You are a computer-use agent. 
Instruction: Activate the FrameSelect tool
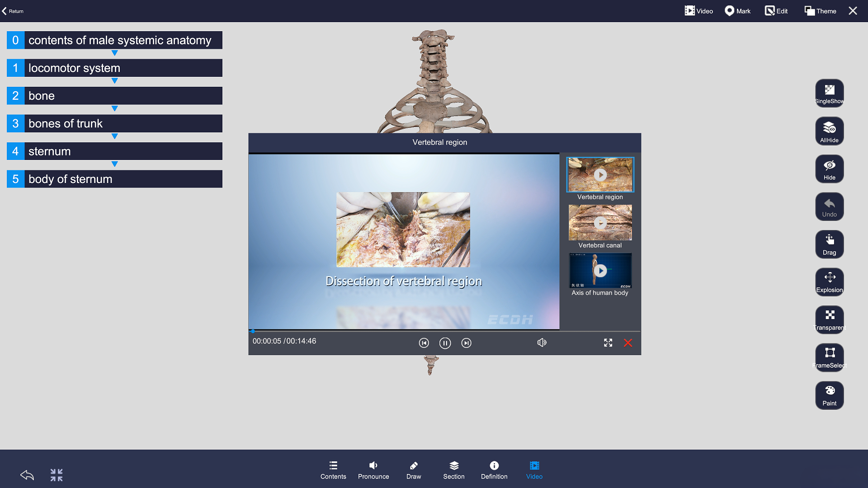click(x=829, y=357)
